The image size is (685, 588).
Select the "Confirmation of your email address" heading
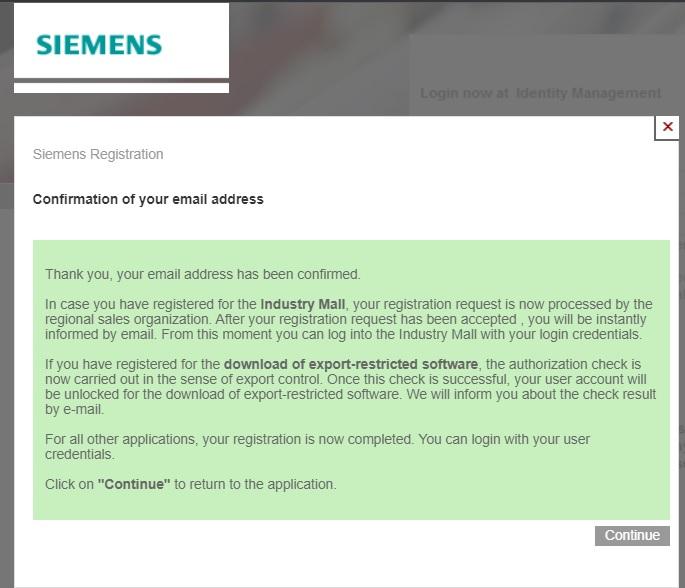tap(148, 199)
